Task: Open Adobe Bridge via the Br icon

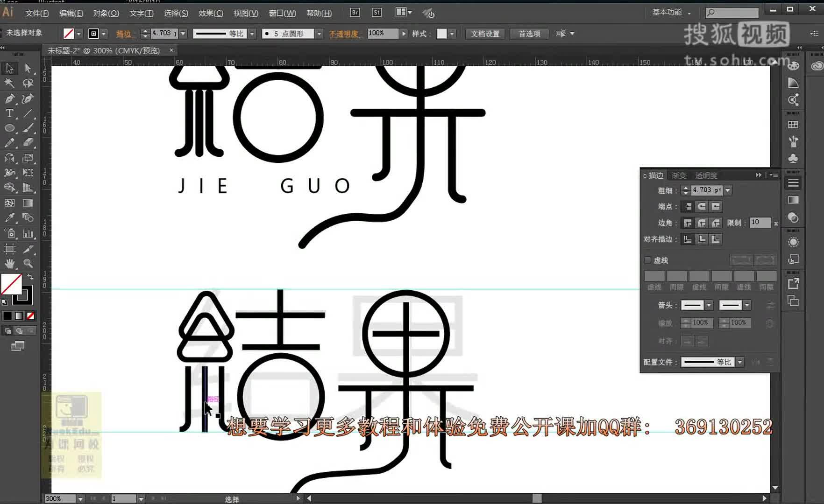Action: [x=354, y=13]
